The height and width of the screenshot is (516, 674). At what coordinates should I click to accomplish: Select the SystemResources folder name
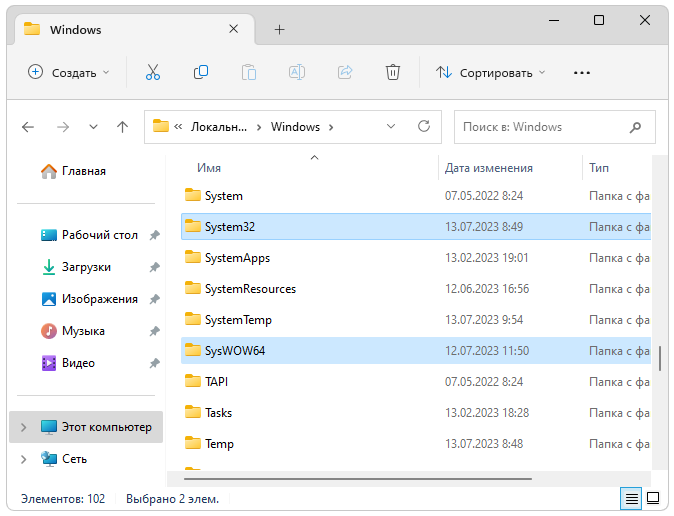tap(250, 289)
